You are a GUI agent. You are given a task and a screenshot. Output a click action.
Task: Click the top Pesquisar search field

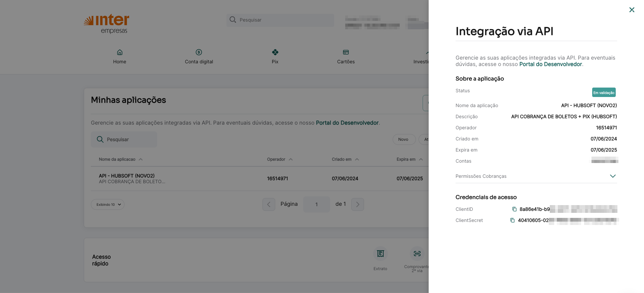click(280, 20)
